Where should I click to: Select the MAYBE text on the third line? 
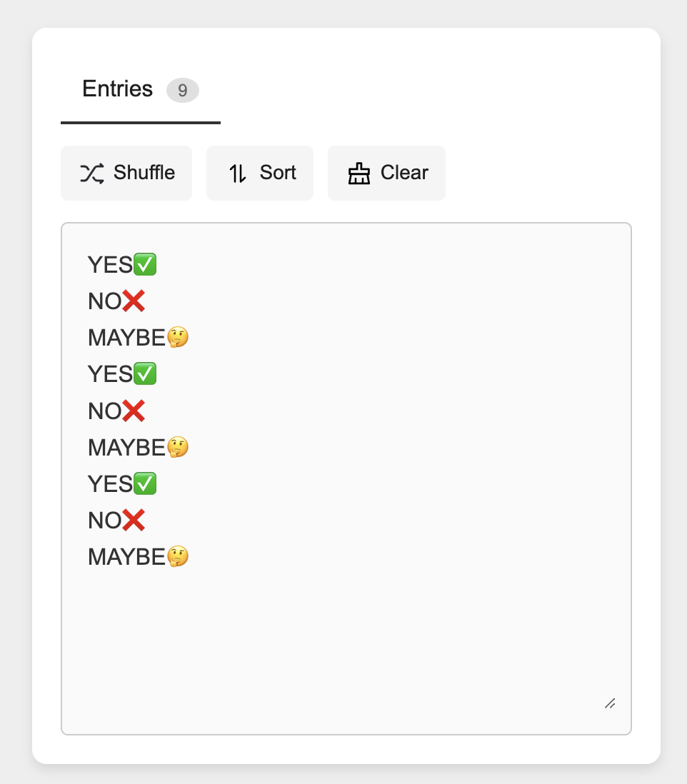[x=127, y=337]
